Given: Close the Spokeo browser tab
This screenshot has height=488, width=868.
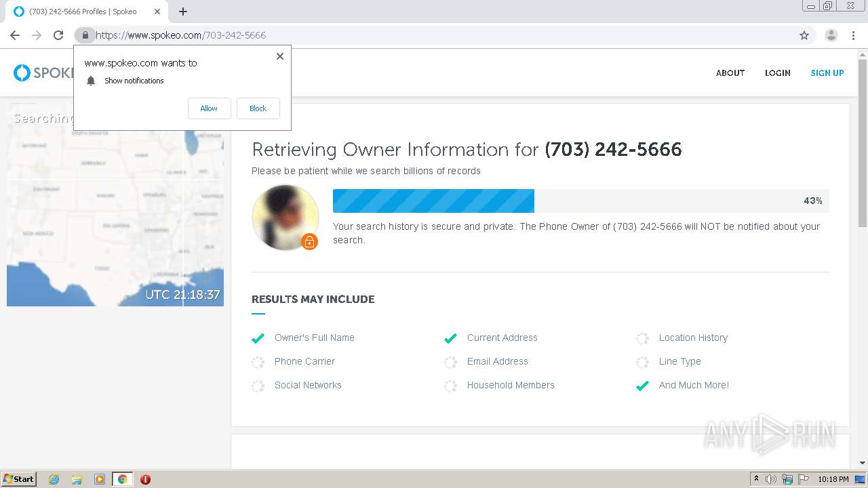Looking at the screenshot, I should tap(158, 12).
